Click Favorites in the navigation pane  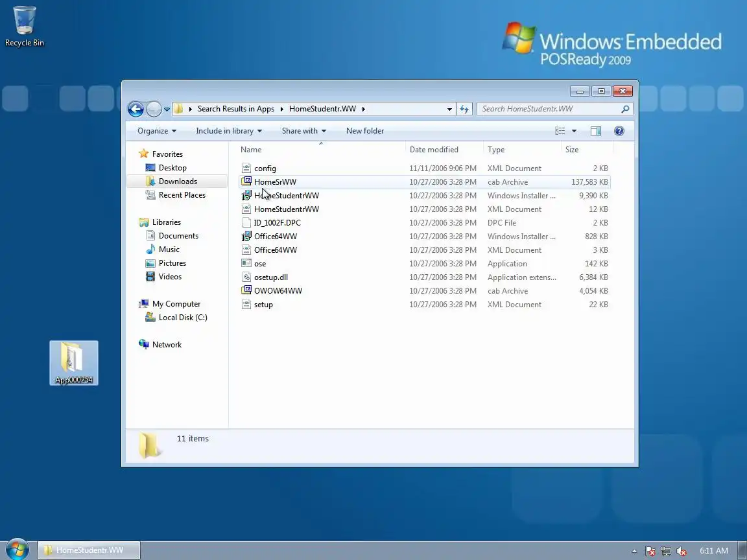pos(167,154)
